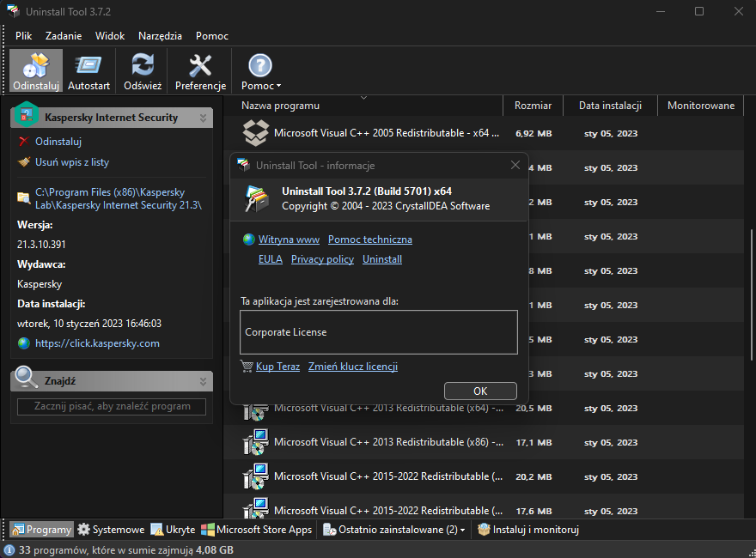
Task: Click Visual C++ 2005 package icon
Action: point(255,132)
